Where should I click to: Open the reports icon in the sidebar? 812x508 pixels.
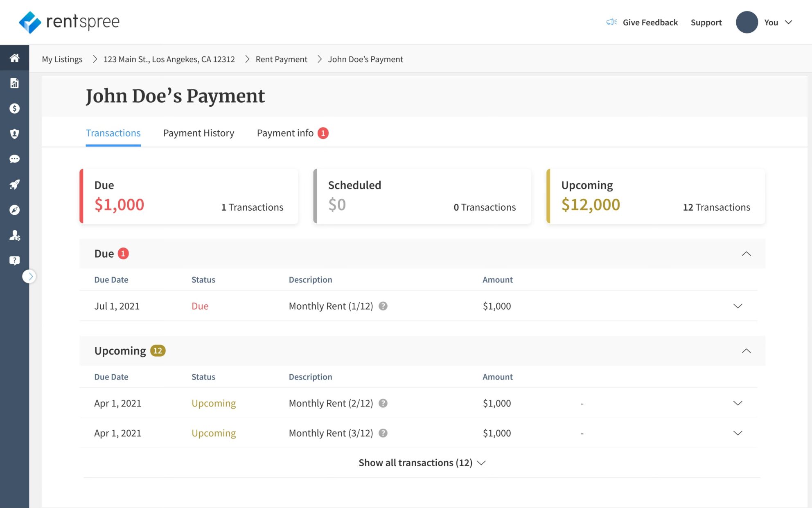click(15, 83)
